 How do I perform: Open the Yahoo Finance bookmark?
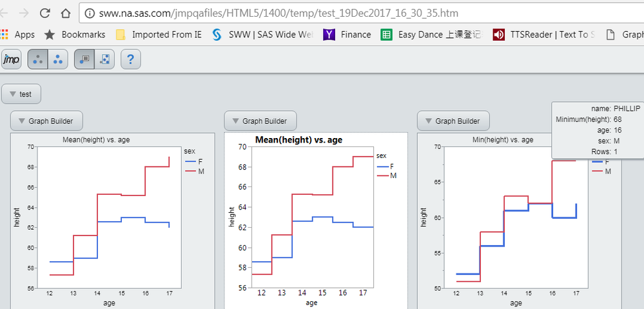pyautogui.click(x=347, y=35)
